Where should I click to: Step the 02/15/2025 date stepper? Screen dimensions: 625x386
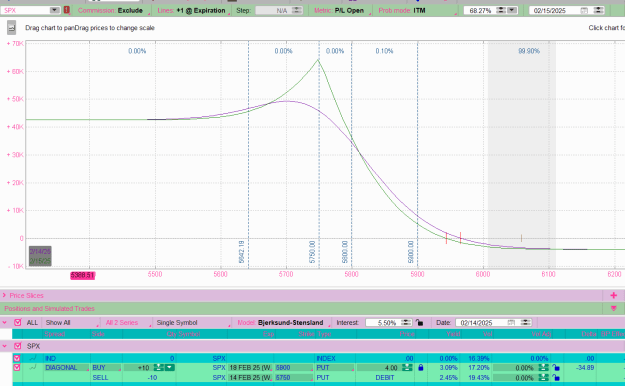(599, 10)
